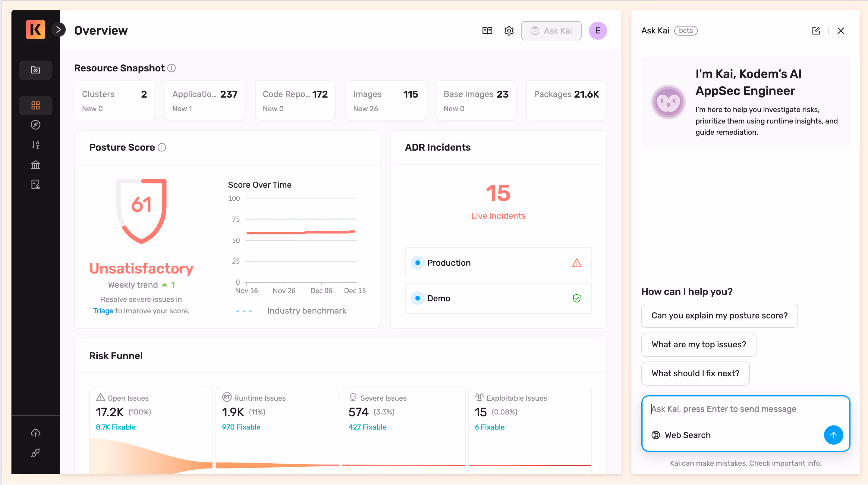This screenshot has height=485, width=868.
Task: Start a new chat with edit icon
Action: point(816,31)
